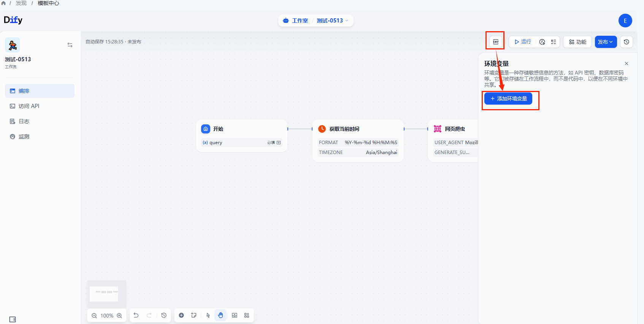This screenshot has height=324, width=644.
Task: Zoom in the workflow canvas
Action: coord(119,316)
